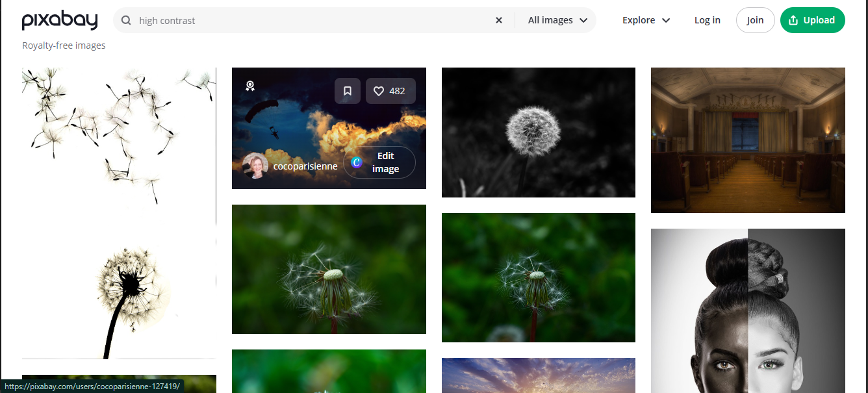Click the Royalty-free images label
The width and height of the screenshot is (868, 393).
(64, 45)
